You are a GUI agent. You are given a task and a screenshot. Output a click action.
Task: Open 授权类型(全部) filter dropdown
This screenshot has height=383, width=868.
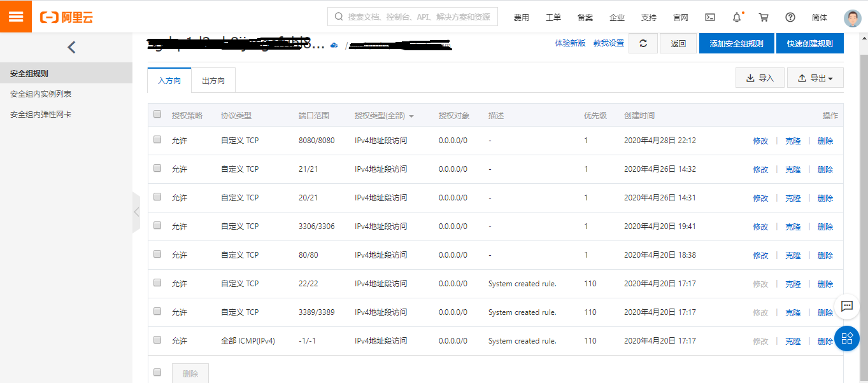click(384, 116)
